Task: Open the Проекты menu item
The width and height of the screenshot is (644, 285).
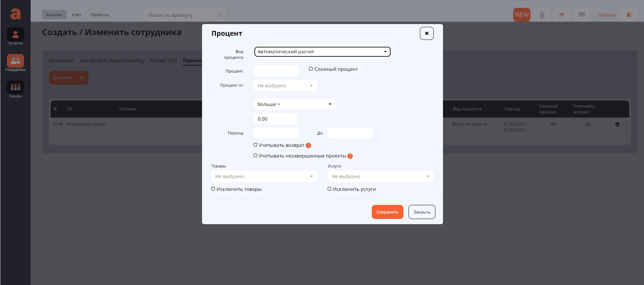Action: click(99, 15)
